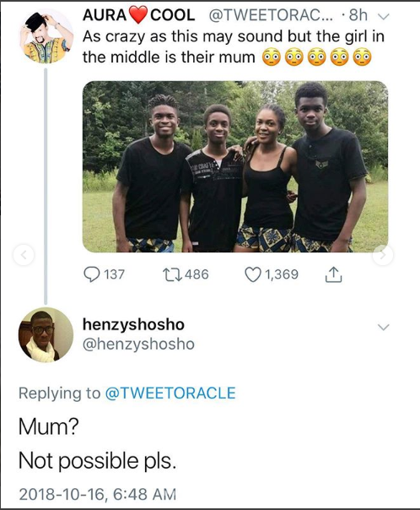420x510 pixels.
Task: Click the 486 retweets count
Action: [197, 274]
